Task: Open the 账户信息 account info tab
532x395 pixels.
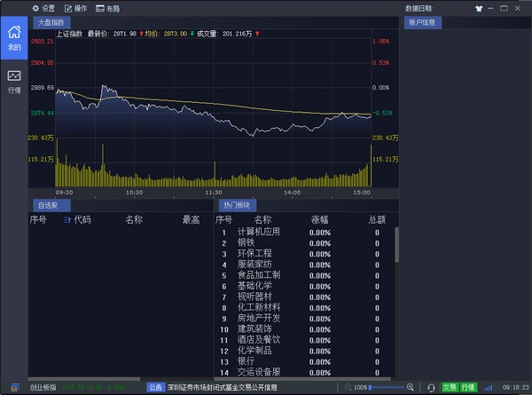Action: tap(420, 21)
